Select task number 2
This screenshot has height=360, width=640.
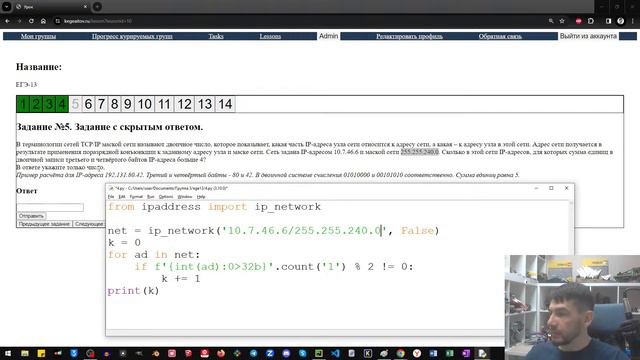pyautogui.click(x=36, y=104)
